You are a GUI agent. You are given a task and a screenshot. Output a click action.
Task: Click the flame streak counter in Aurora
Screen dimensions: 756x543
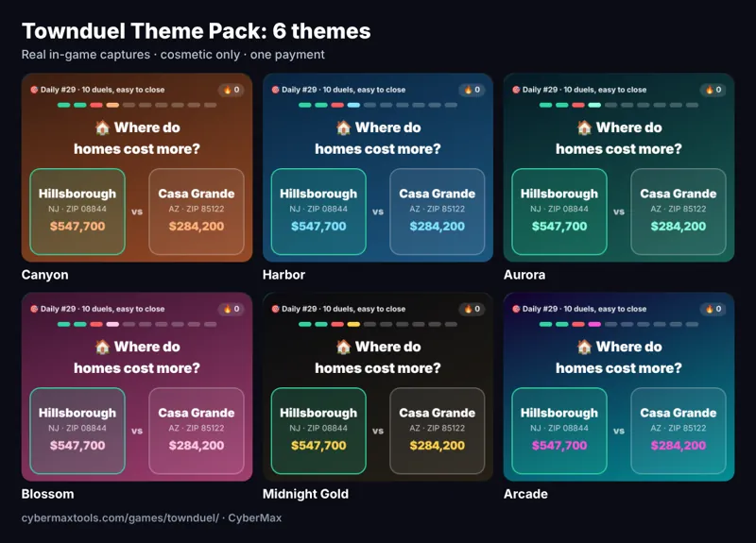pyautogui.click(x=713, y=90)
